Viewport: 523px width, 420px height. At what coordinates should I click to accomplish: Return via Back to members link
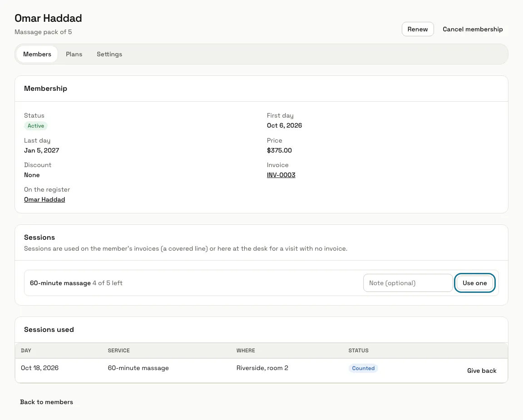[46, 402]
